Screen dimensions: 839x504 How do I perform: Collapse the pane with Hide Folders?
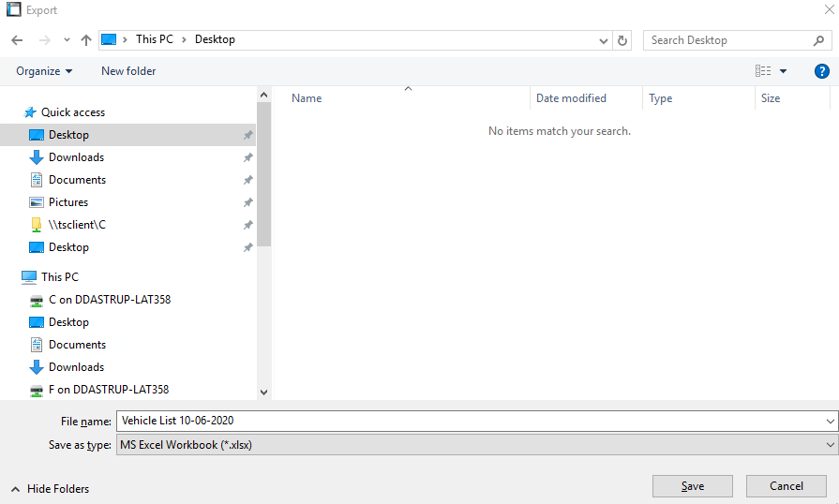[51, 489]
